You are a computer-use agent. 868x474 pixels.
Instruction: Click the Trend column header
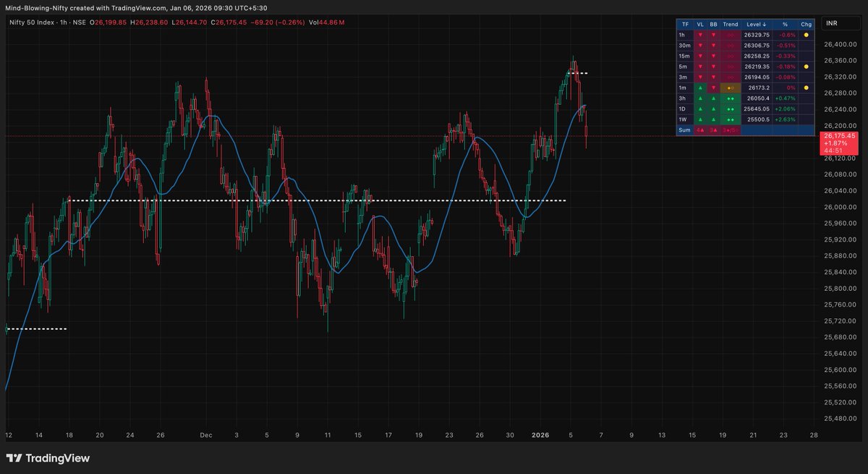pos(731,24)
